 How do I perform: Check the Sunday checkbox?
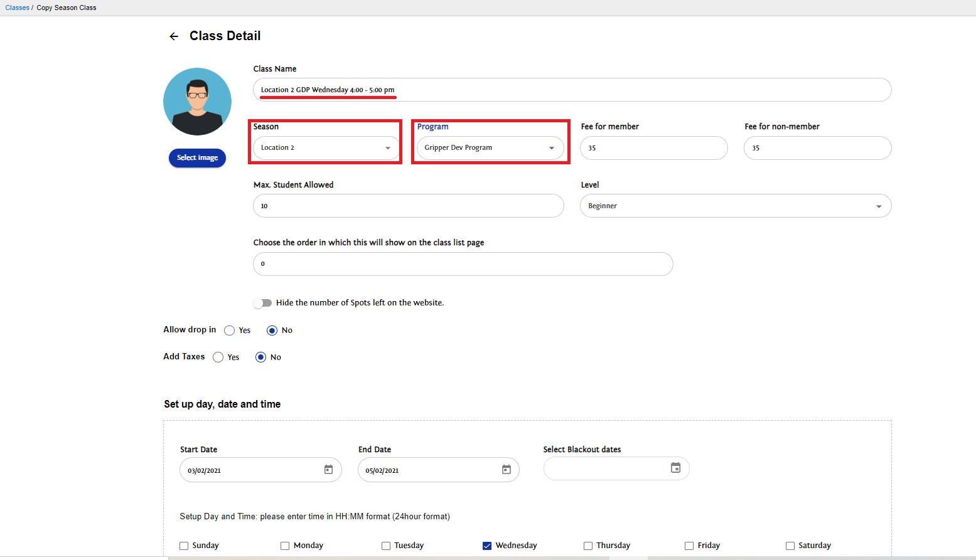pos(184,546)
